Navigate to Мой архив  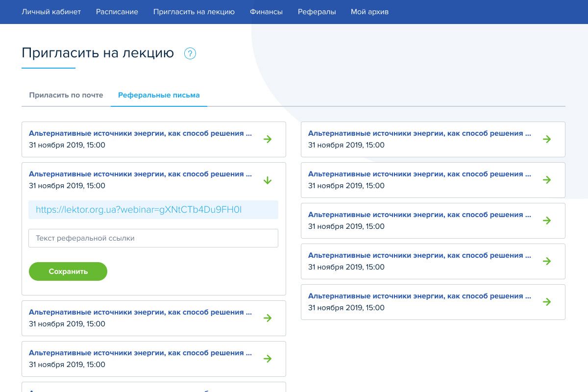tap(369, 12)
